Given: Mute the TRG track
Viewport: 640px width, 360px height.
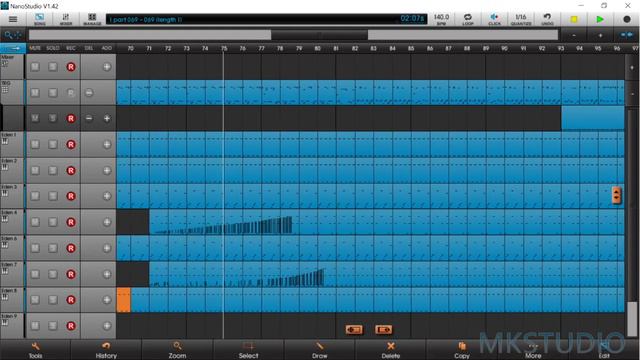Looking at the screenshot, I should [x=35, y=93].
